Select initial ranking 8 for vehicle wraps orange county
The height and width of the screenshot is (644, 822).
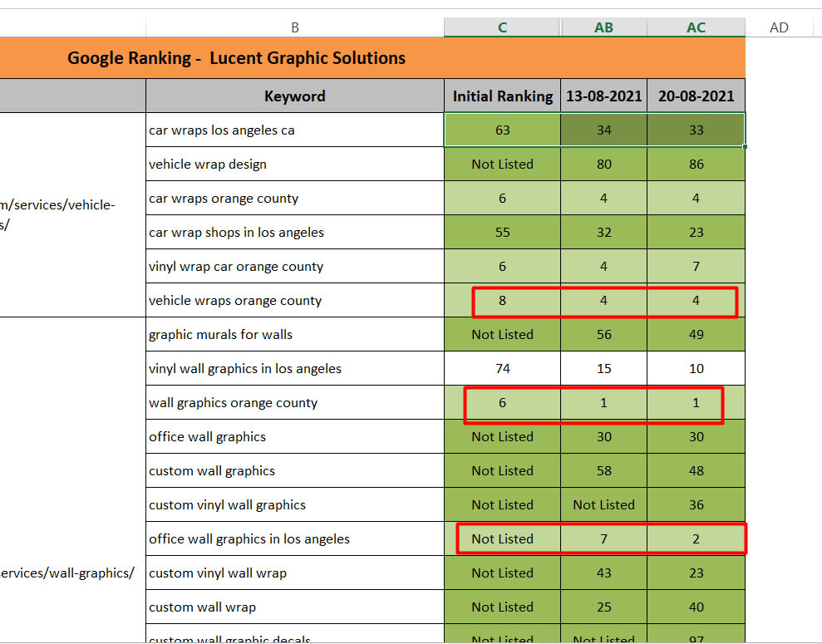pyautogui.click(x=502, y=300)
